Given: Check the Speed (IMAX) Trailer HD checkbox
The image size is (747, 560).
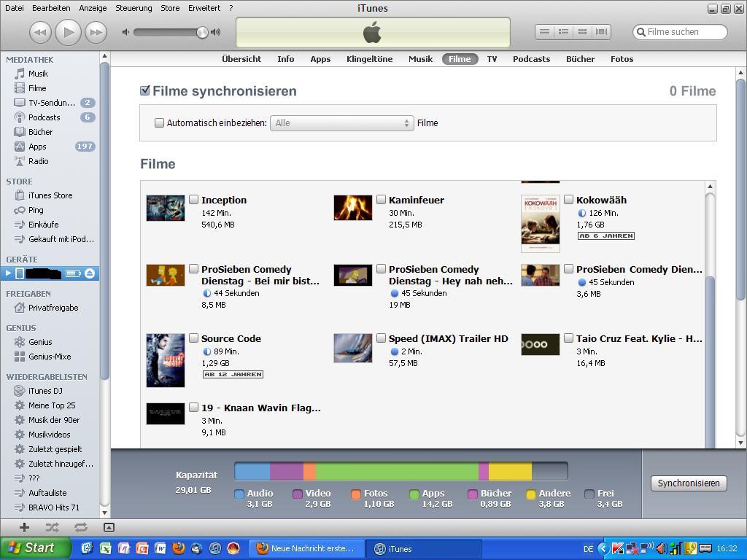Looking at the screenshot, I should (381, 338).
